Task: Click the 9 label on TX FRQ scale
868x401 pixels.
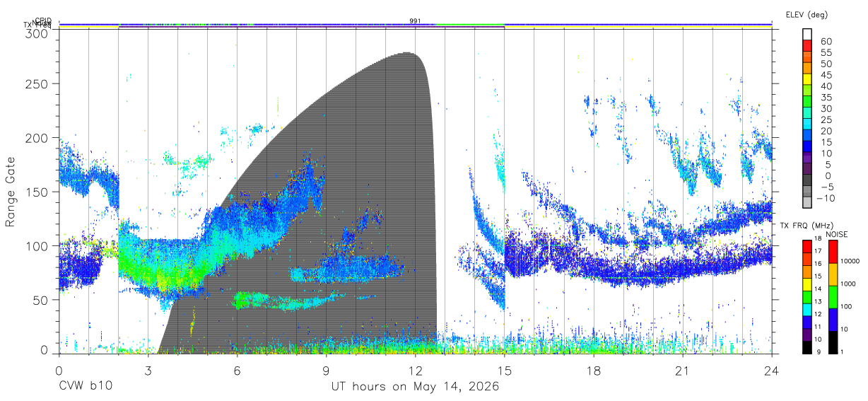Action: click(819, 352)
